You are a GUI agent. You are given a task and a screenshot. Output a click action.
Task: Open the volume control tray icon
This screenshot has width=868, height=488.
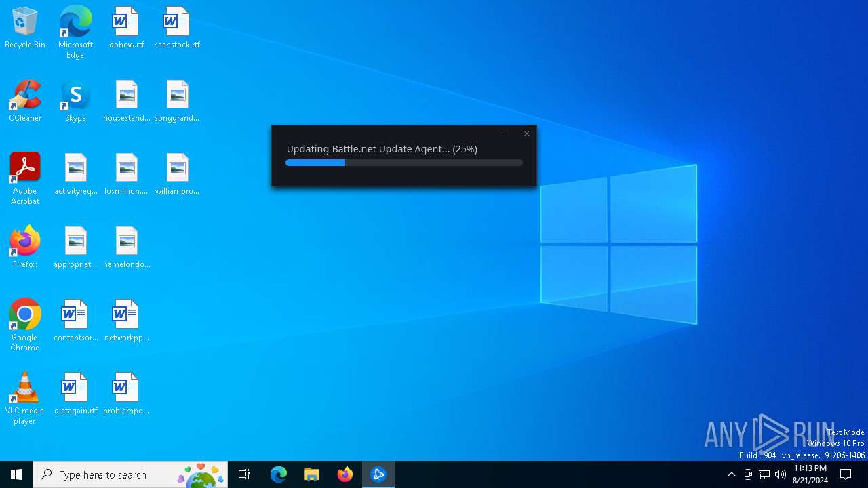click(781, 474)
